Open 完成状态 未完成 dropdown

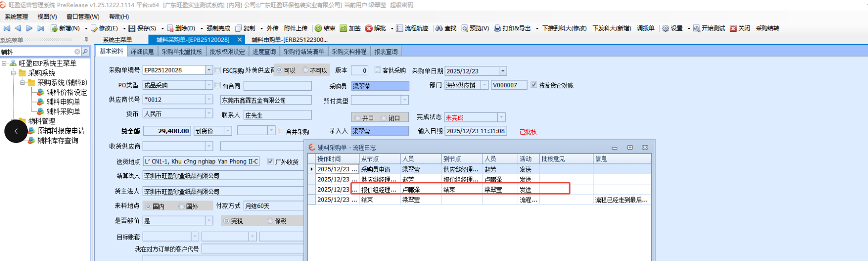pos(501,118)
